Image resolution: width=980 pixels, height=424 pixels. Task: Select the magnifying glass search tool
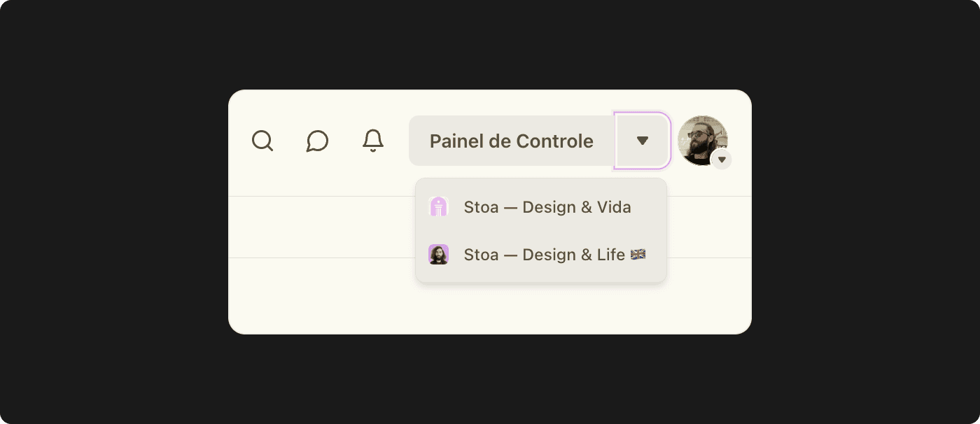(x=262, y=141)
